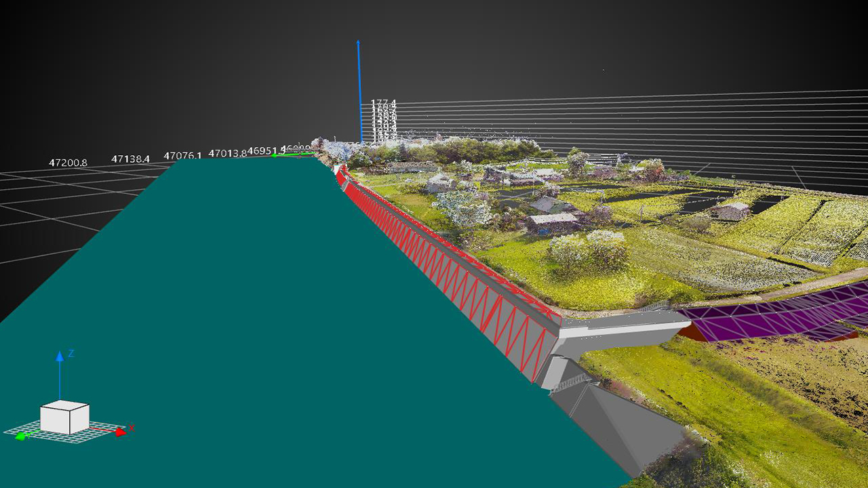Click the green Y axis arrow on gizmo
The height and width of the screenshot is (488, 868).
[20, 437]
